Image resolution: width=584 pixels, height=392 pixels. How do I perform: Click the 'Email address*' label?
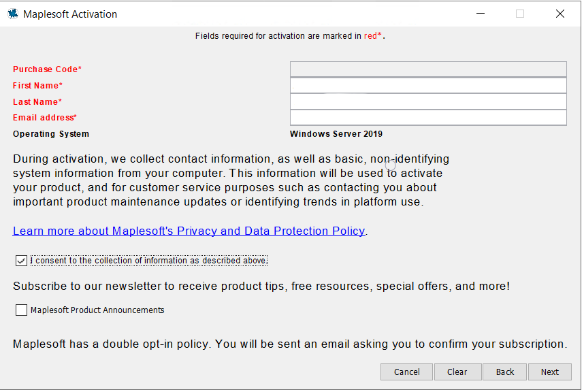coord(45,118)
